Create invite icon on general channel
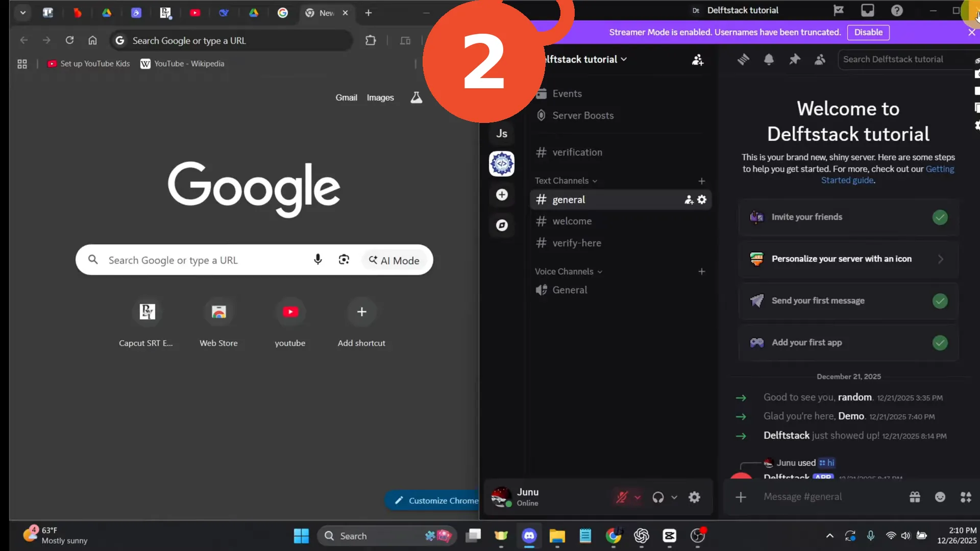 689,199
